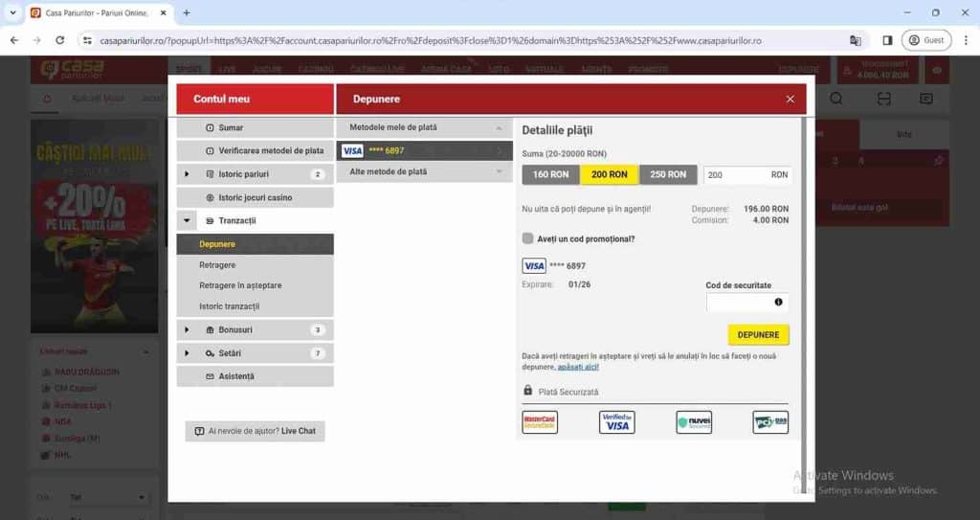
Task: Choose the 200 RON amount
Action: [610, 174]
